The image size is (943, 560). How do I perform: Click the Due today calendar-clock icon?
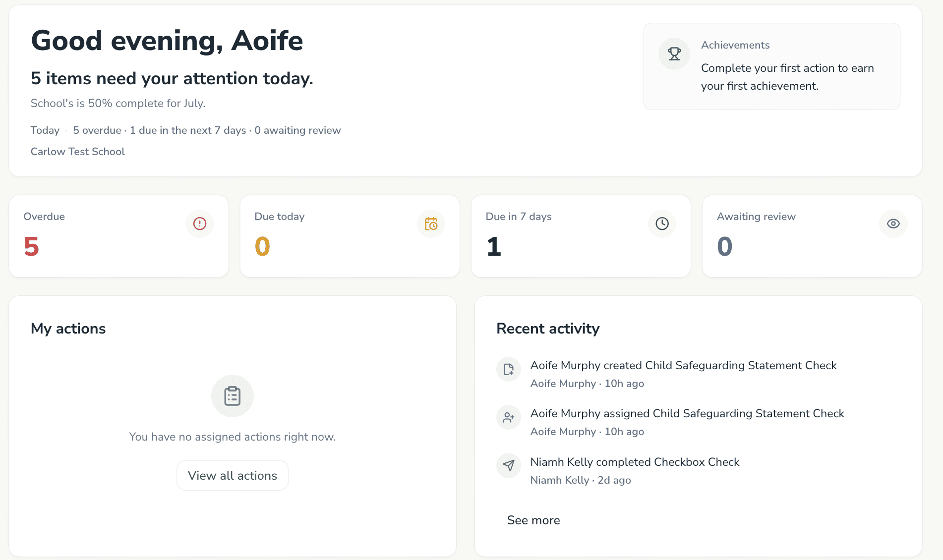pos(431,224)
